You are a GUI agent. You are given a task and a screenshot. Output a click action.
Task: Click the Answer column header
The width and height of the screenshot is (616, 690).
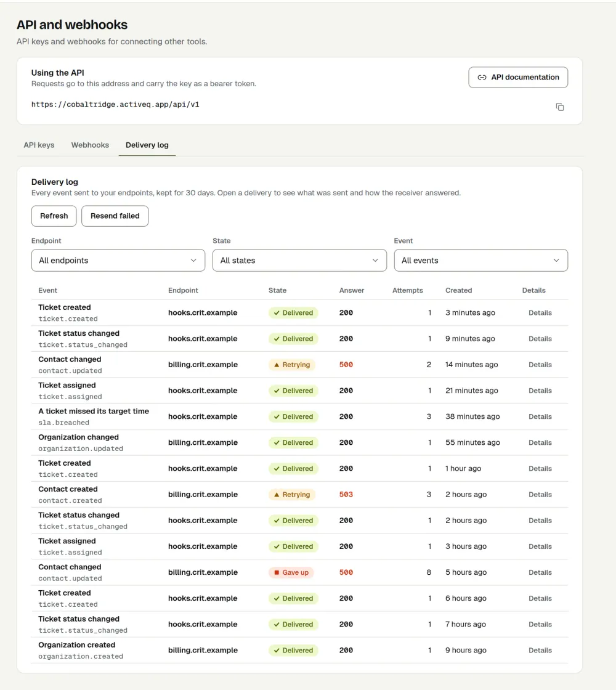[352, 290]
